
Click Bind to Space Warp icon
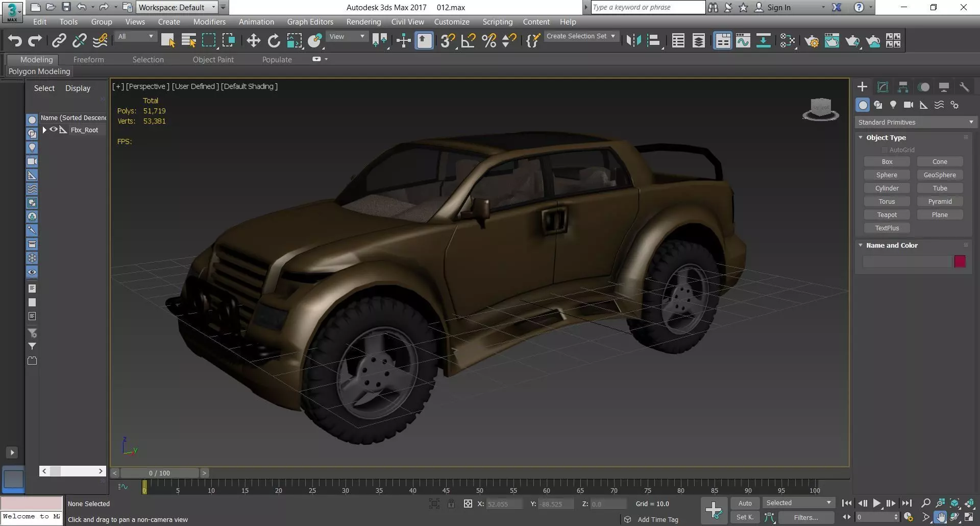pyautogui.click(x=100, y=41)
